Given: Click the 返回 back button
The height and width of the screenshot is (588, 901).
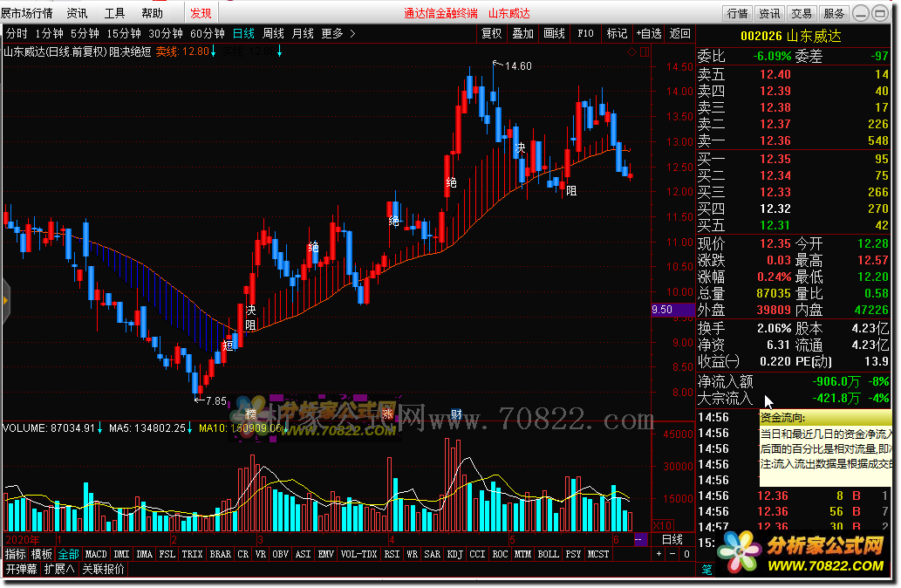Looking at the screenshot, I should pyautogui.click(x=679, y=34).
